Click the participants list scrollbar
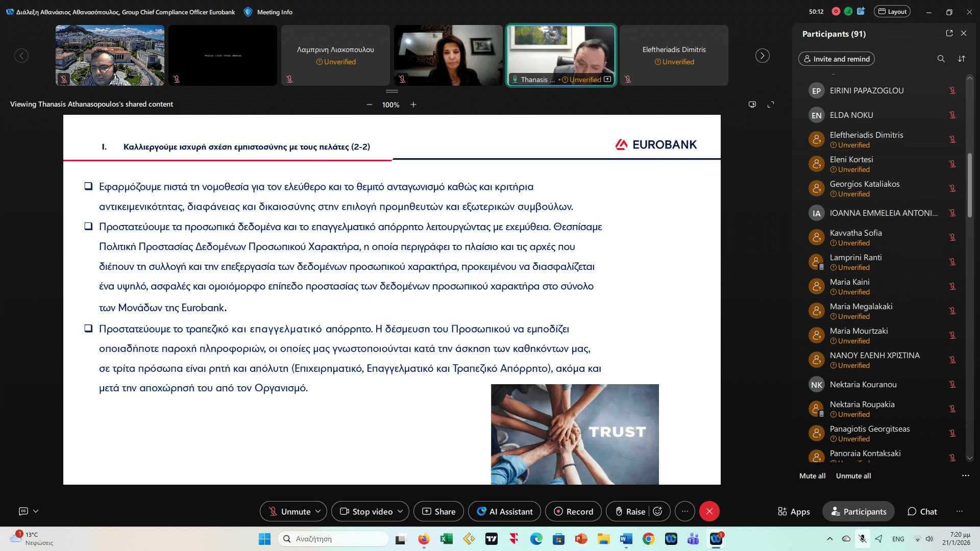The height and width of the screenshot is (551, 980). 970,186
